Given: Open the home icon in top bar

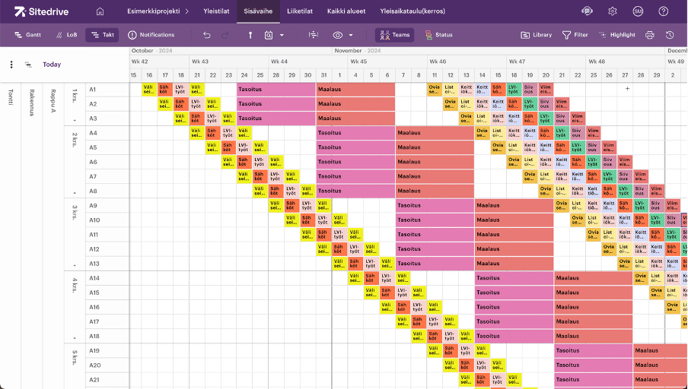Looking at the screenshot, I should point(100,11).
